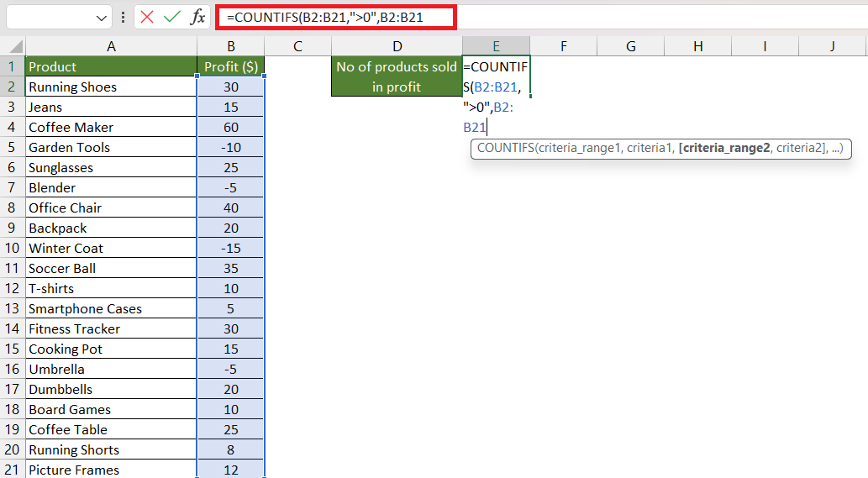This screenshot has width=868, height=478.
Task: Click the Jeans cell
Action: [x=111, y=107]
